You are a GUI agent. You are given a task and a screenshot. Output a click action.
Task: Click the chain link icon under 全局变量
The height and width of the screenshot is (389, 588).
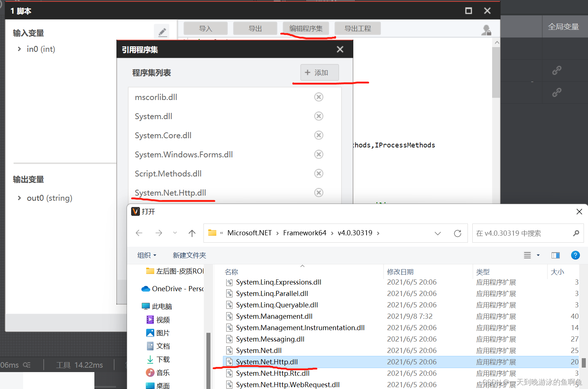[557, 70]
